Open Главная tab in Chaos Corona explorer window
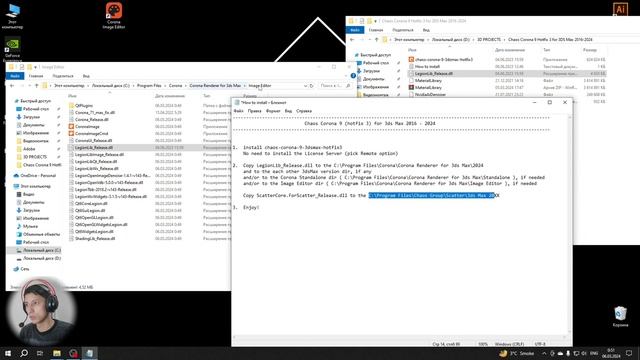The image size is (640, 360). 376,30
